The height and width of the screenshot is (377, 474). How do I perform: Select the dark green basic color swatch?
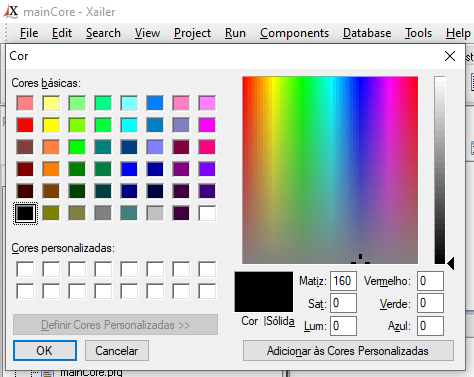77,191
